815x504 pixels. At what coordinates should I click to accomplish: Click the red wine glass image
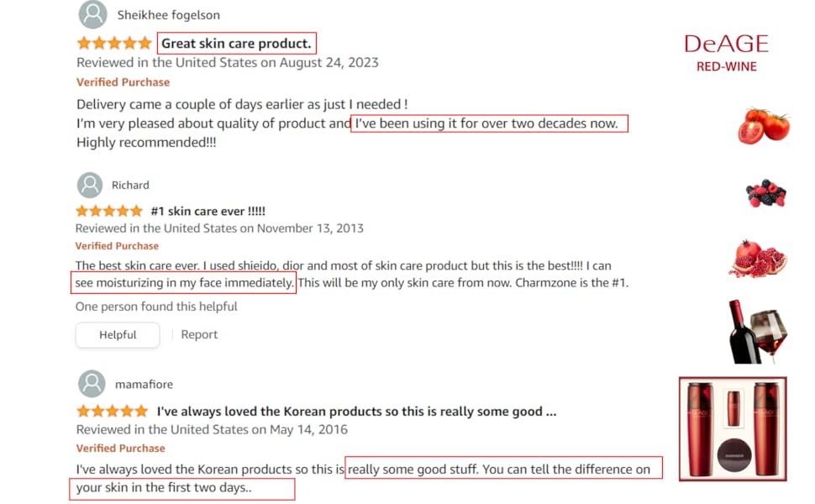pos(760,330)
